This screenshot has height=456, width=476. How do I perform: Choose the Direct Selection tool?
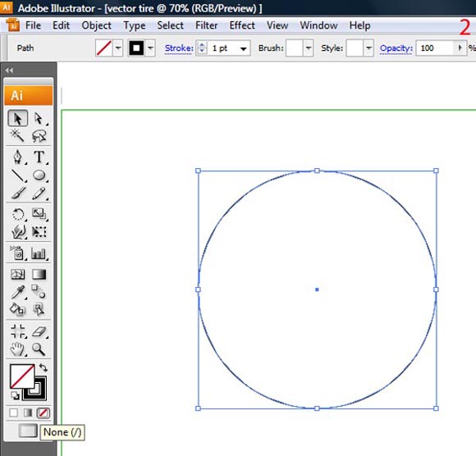click(x=39, y=118)
